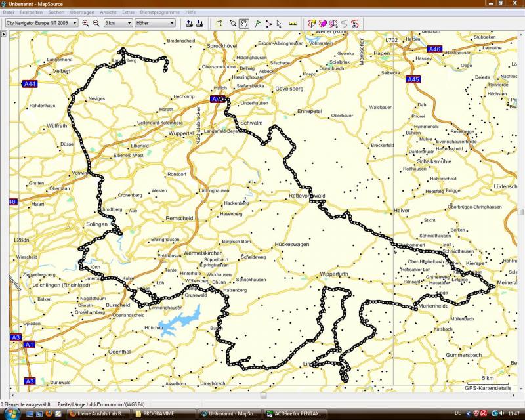Select the arrow selection tool

coord(279,23)
